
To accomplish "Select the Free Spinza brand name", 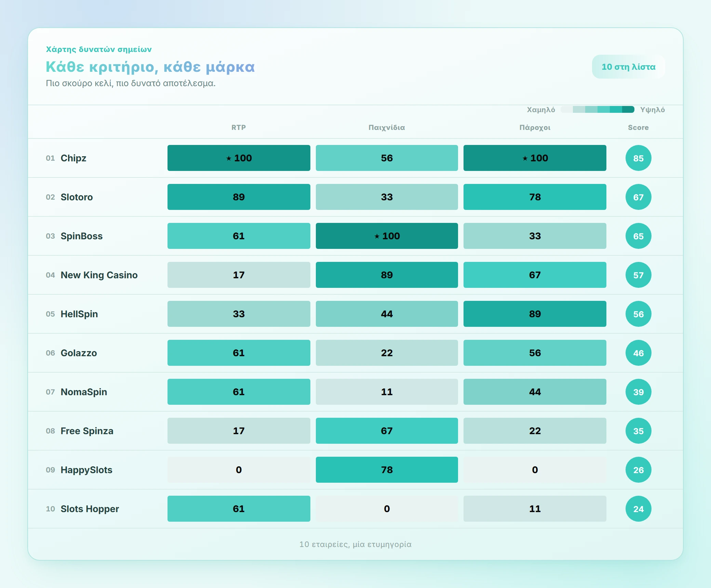I will [x=87, y=431].
